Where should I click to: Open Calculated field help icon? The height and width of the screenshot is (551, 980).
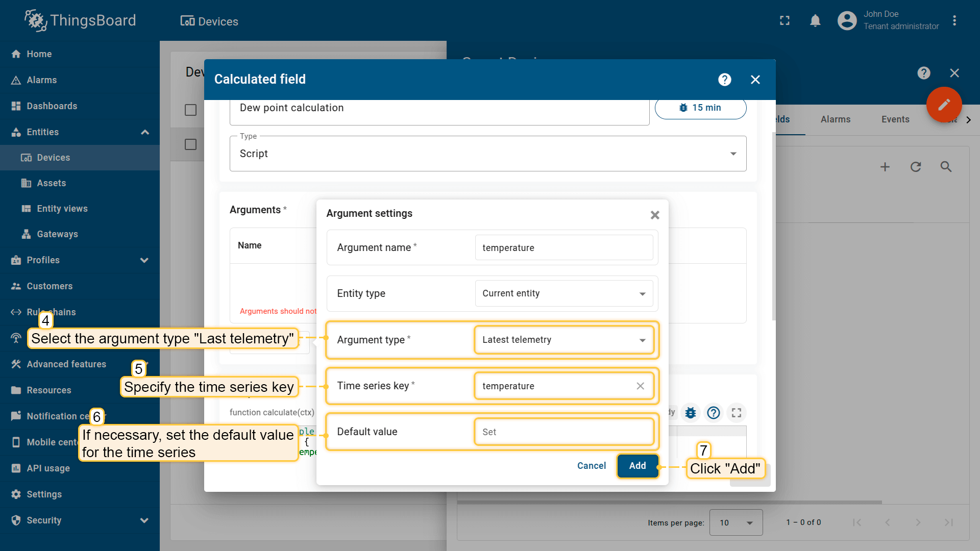coord(724,80)
